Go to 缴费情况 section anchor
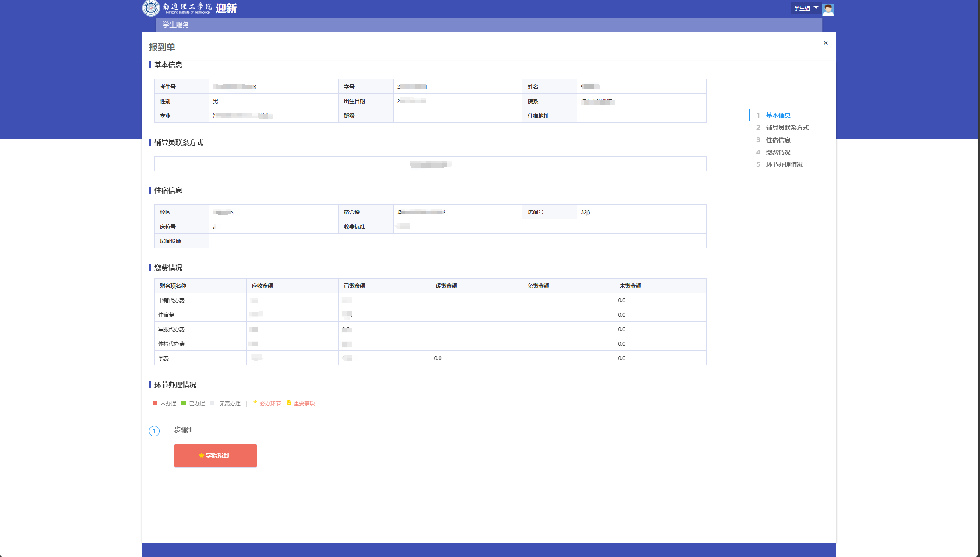The width and height of the screenshot is (980, 557). pos(778,152)
